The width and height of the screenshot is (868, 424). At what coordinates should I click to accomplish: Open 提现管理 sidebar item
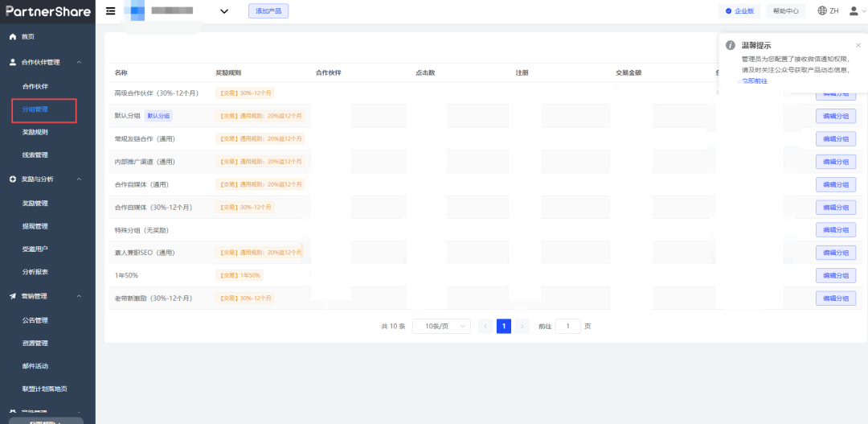coord(35,226)
